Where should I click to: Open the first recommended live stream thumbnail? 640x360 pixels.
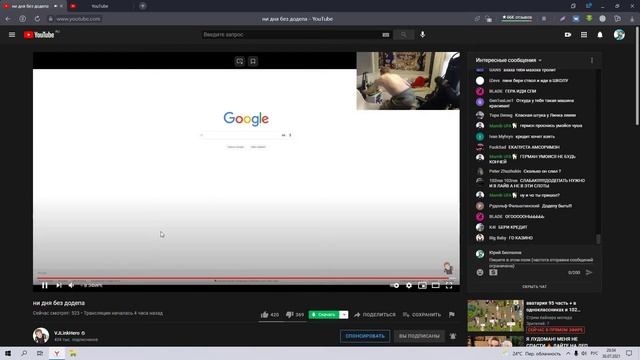point(496,316)
